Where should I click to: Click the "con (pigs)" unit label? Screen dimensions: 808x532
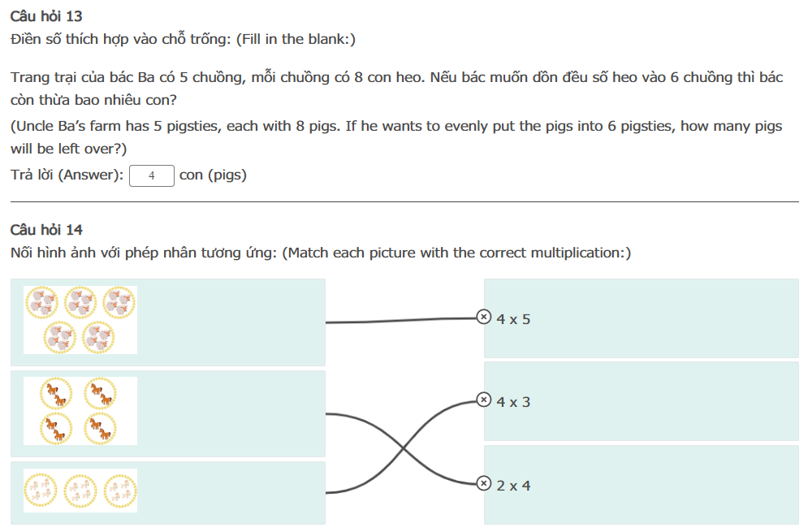coord(213,175)
